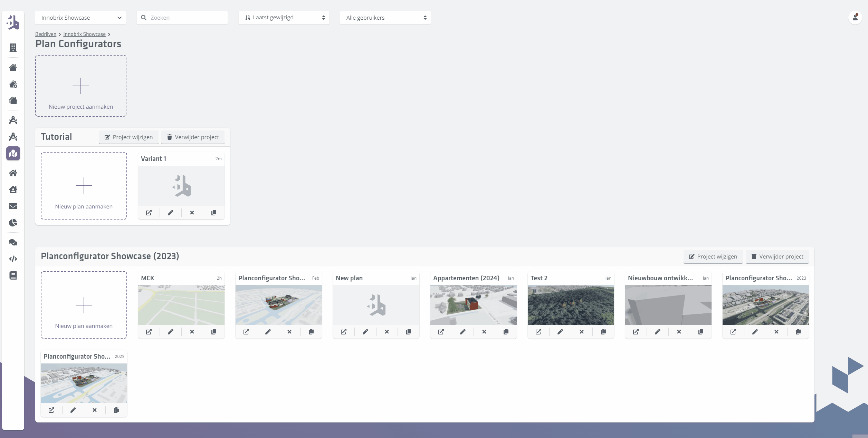Open Variant 1 via its external link icon
This screenshot has width=868, height=438.
[149, 213]
